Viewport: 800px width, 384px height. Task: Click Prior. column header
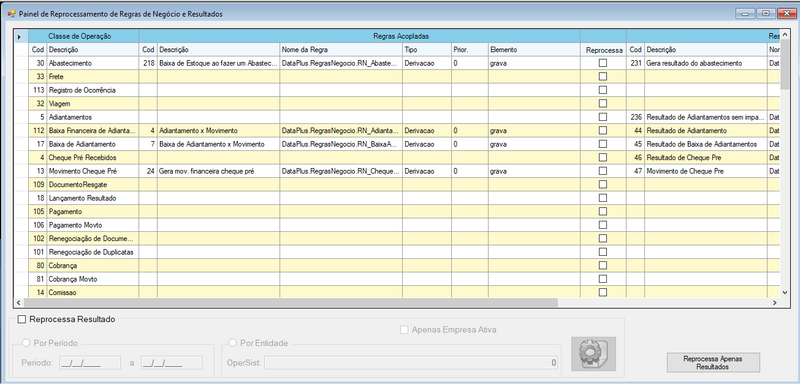point(469,50)
